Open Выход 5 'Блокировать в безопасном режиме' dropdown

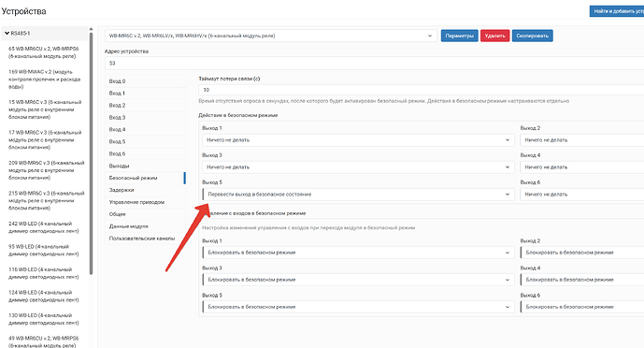click(358, 307)
